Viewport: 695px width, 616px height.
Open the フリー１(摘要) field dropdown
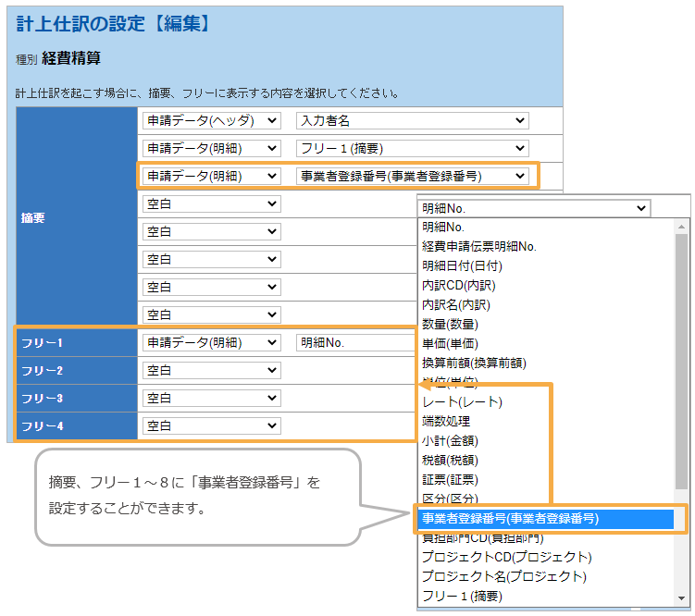pos(412,148)
